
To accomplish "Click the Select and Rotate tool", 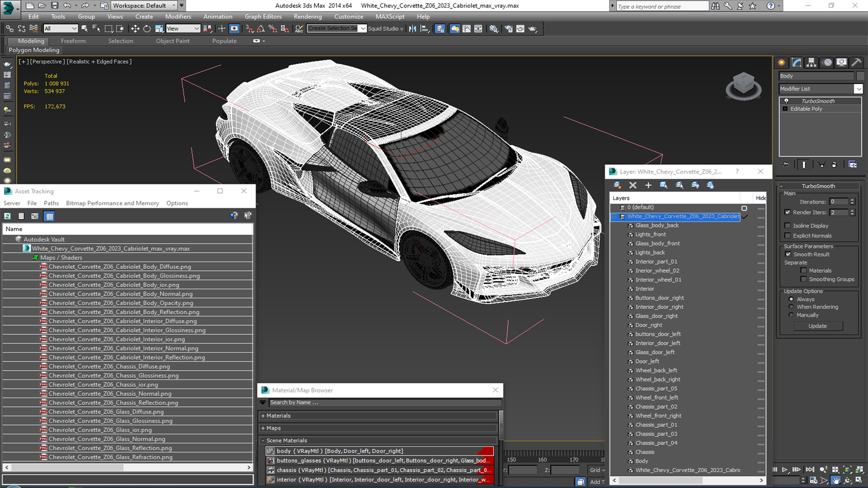I will point(147,28).
